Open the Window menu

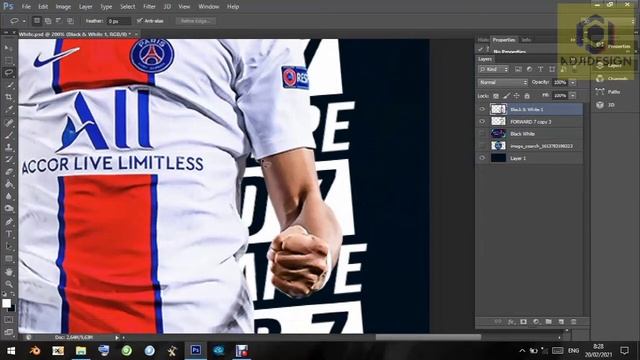tap(208, 7)
